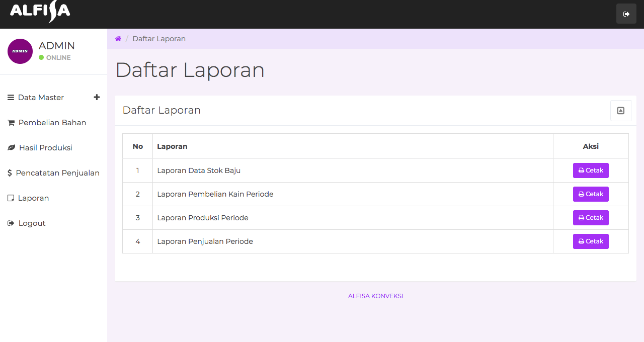
Task: Click Cetak for Laporan Penjualan Periode
Action: click(x=591, y=241)
